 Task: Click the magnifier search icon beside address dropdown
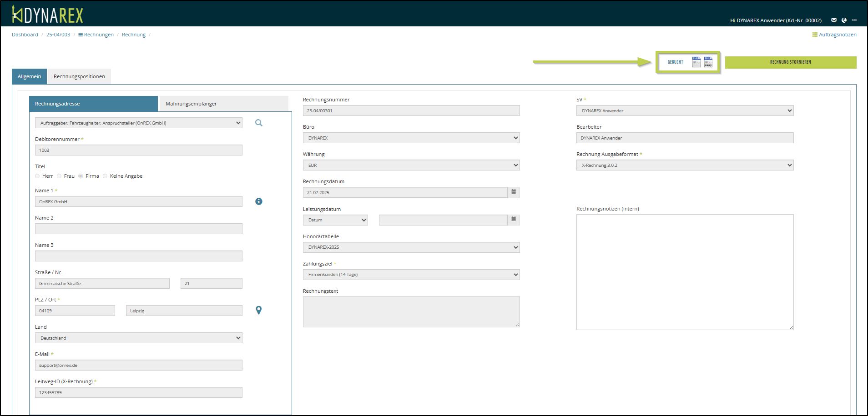tap(259, 123)
